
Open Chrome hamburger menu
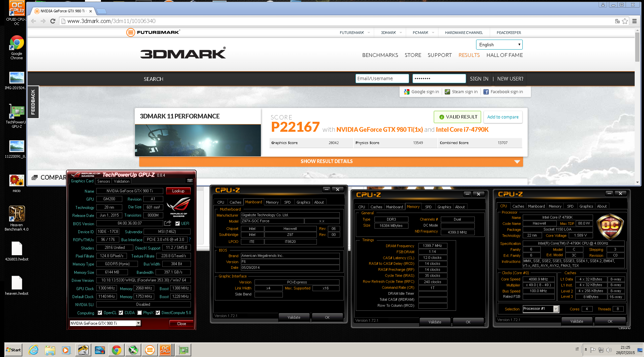(x=634, y=21)
